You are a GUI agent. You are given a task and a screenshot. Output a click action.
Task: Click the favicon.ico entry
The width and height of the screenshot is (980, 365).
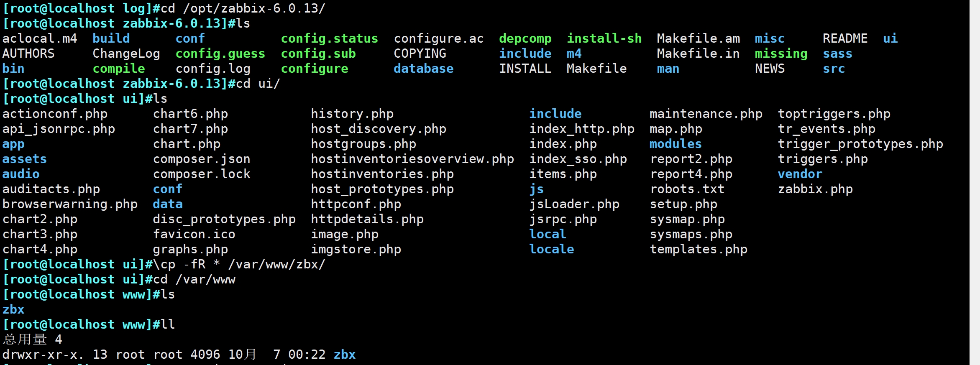[194, 234]
